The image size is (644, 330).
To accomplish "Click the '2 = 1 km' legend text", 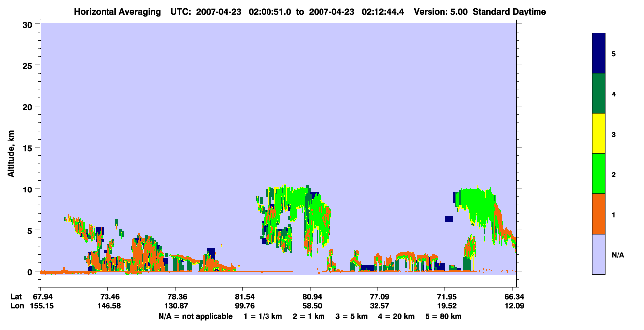I will coord(309,316).
